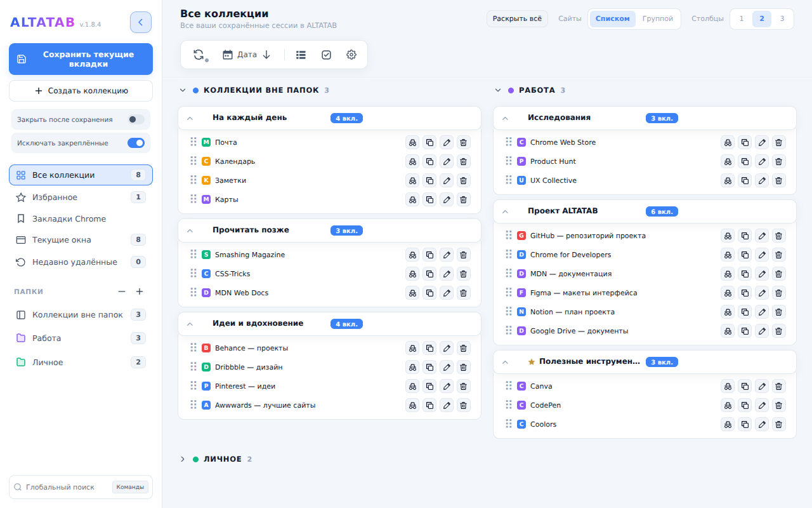Select Группой sites view
Image resolution: width=812 pixels, height=508 pixels.
point(658,19)
